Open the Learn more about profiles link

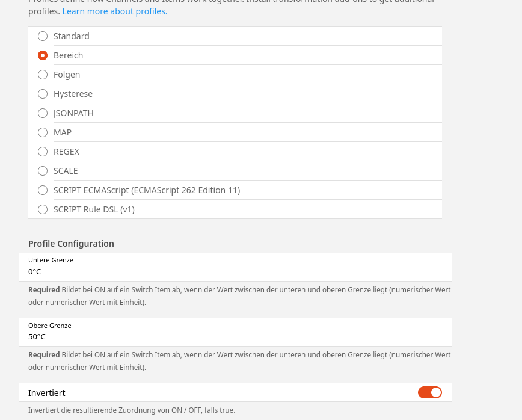(114, 11)
